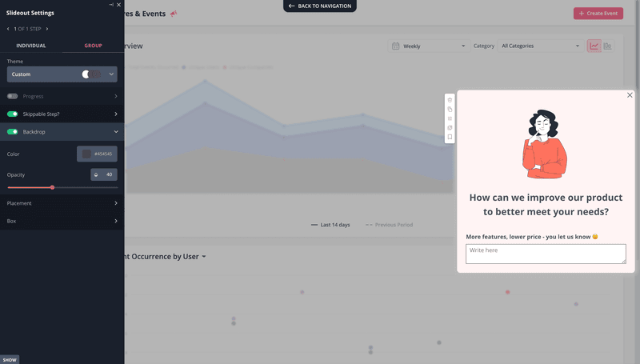The width and height of the screenshot is (640, 364).
Task: Click BACK TO NAVIGATION button
Action: tap(320, 6)
